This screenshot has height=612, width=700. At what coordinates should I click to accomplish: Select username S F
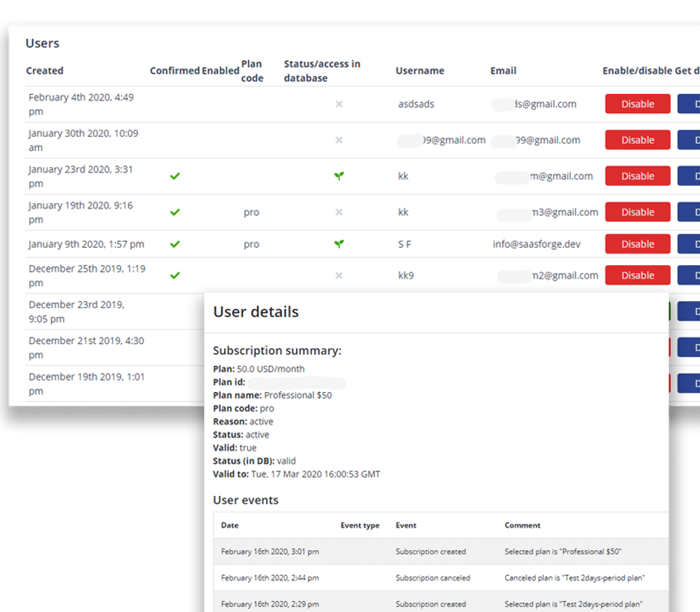click(405, 244)
